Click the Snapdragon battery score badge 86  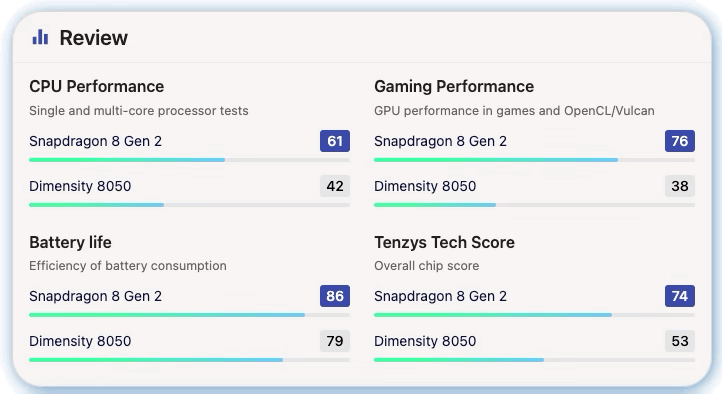(x=335, y=296)
